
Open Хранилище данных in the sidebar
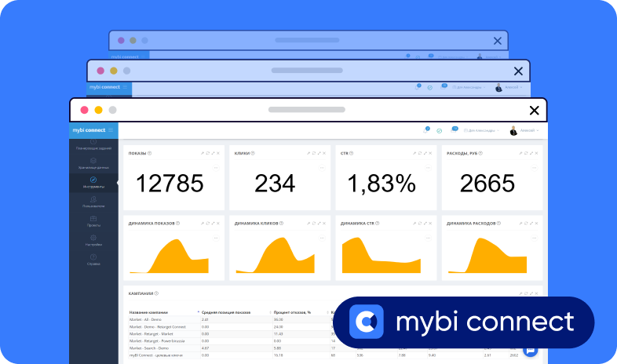coord(93,163)
